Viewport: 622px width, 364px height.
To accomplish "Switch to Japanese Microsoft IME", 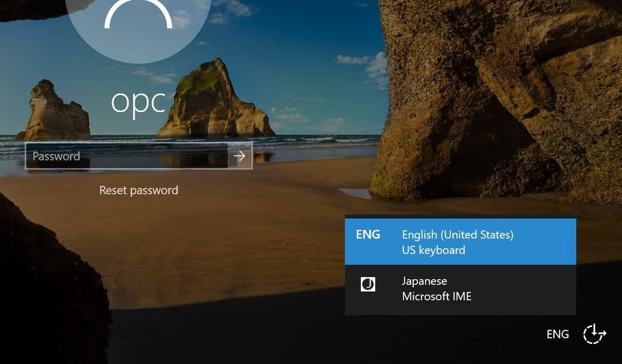I will (x=461, y=289).
